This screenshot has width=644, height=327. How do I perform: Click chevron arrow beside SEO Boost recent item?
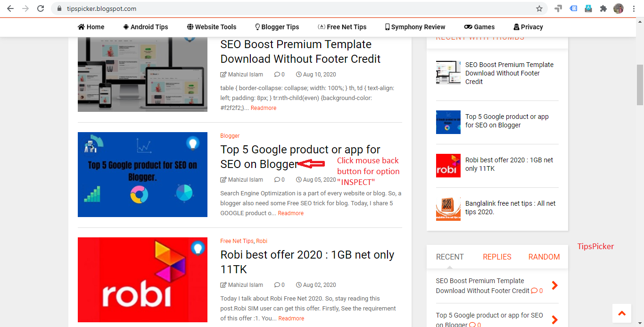point(554,285)
